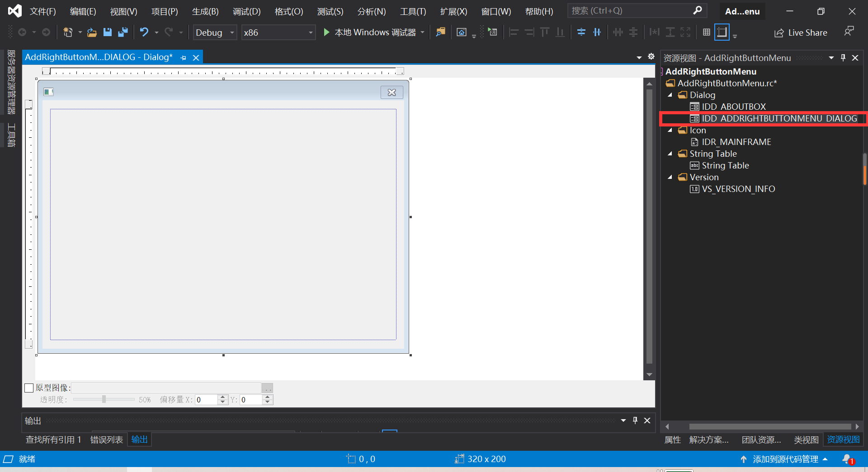Open the x86 platform dropdown
Screen dimensions: 868x472
pos(278,33)
